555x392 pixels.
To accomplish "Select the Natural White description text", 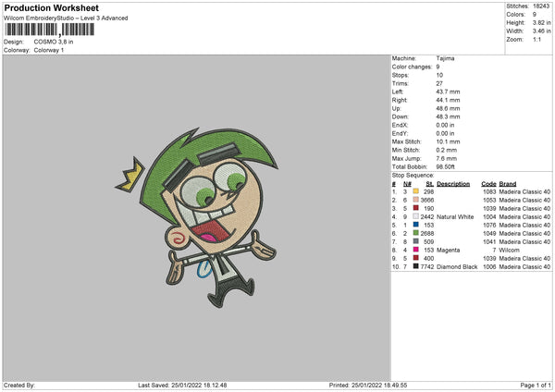I will 455,217.
